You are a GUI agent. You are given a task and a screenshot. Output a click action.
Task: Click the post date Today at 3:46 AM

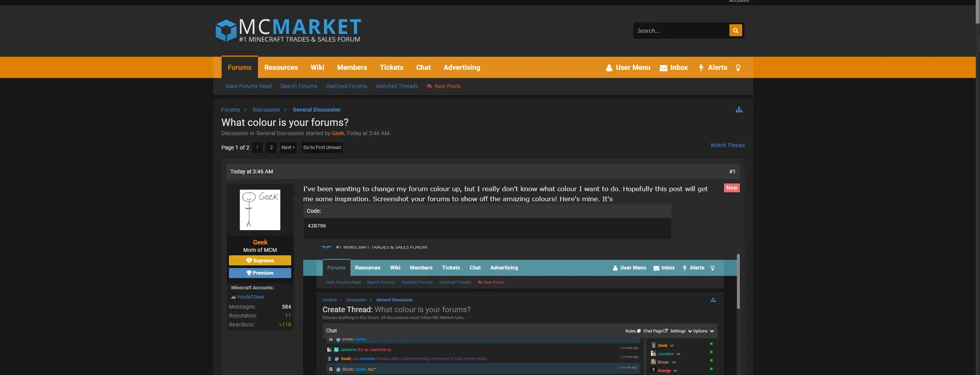coord(252,172)
